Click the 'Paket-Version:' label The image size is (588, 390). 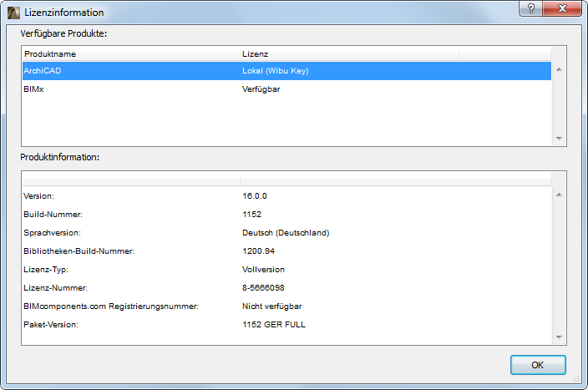click(x=51, y=325)
